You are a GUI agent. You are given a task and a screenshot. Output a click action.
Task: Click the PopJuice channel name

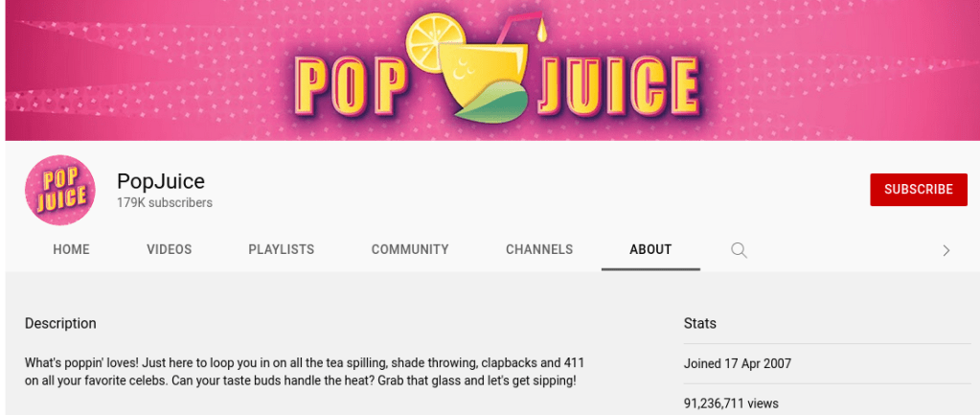161,181
